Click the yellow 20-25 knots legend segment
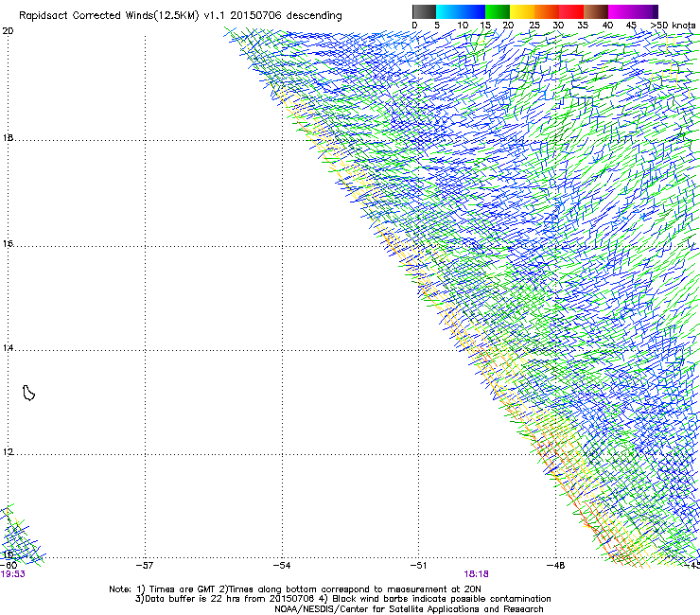The image size is (700, 615). point(522,11)
